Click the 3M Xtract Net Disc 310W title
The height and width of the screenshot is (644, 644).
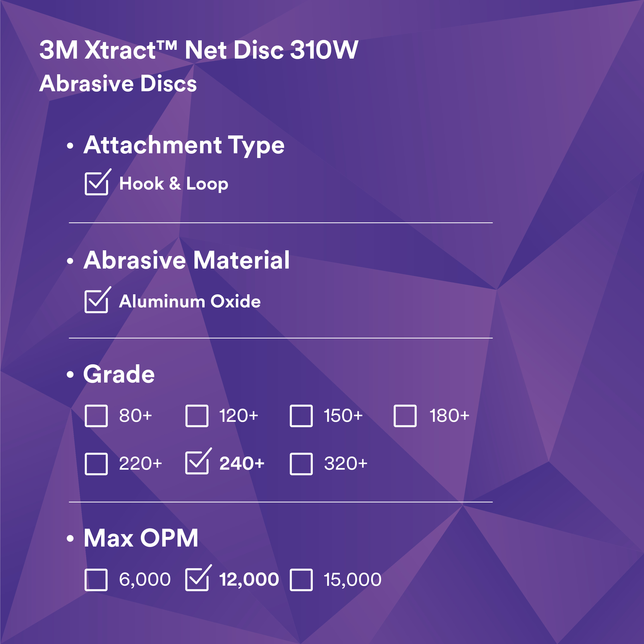pyautogui.click(x=199, y=50)
